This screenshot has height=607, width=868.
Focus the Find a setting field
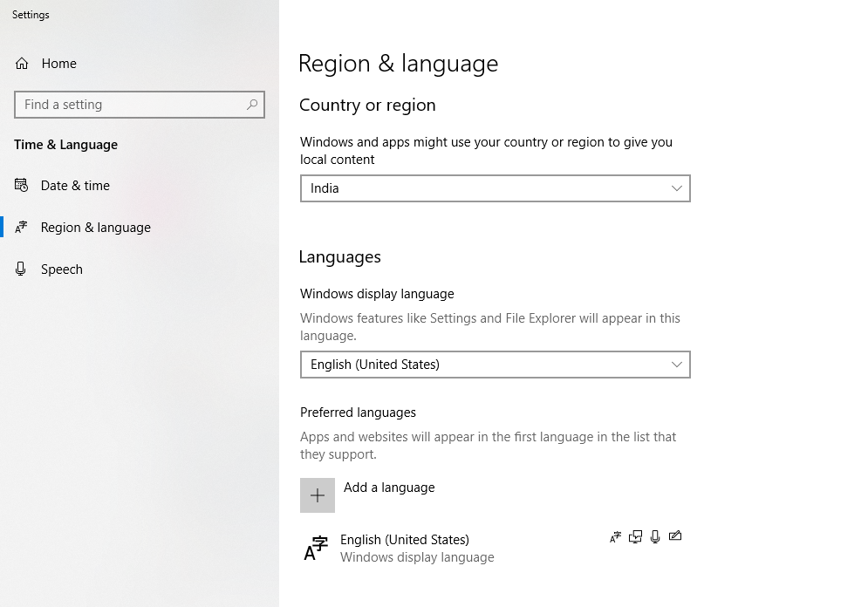(x=131, y=105)
